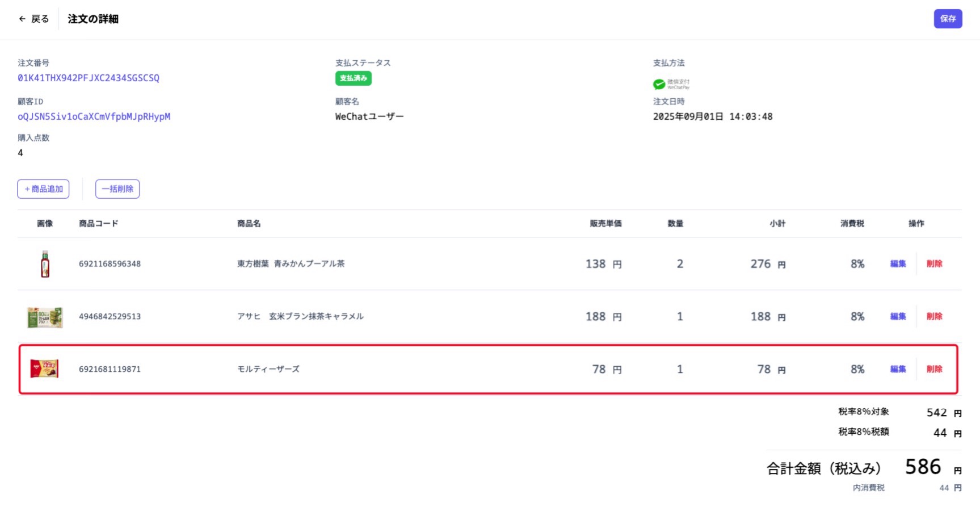Click the green 支払済み payment status badge
This screenshot has width=980, height=511.
click(353, 78)
